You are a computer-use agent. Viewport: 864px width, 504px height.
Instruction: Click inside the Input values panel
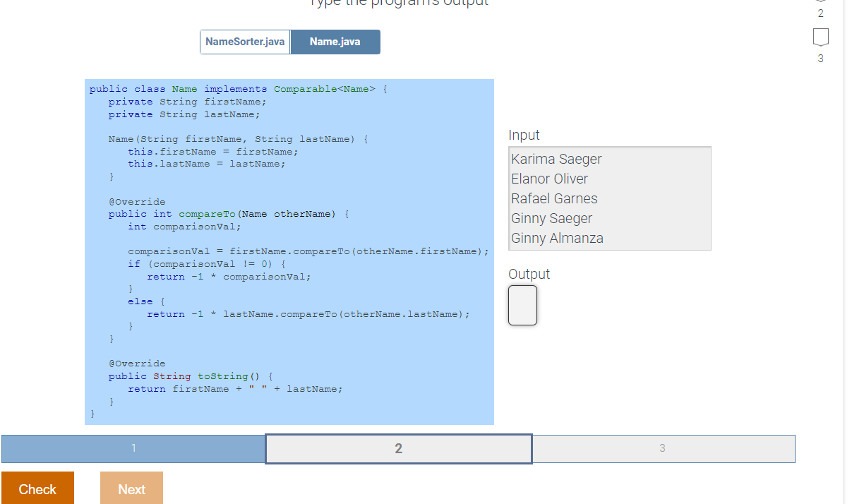(x=609, y=198)
